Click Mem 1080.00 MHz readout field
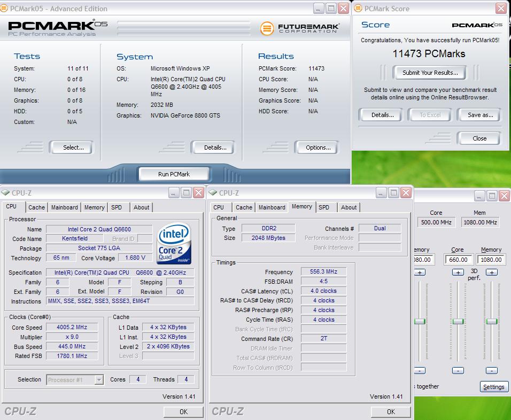The height and width of the screenshot is (420, 511). pos(480,222)
